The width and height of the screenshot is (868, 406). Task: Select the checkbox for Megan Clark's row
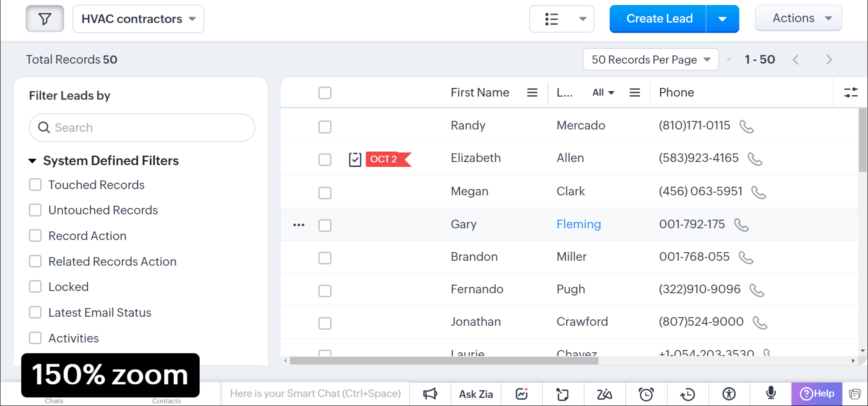point(325,193)
